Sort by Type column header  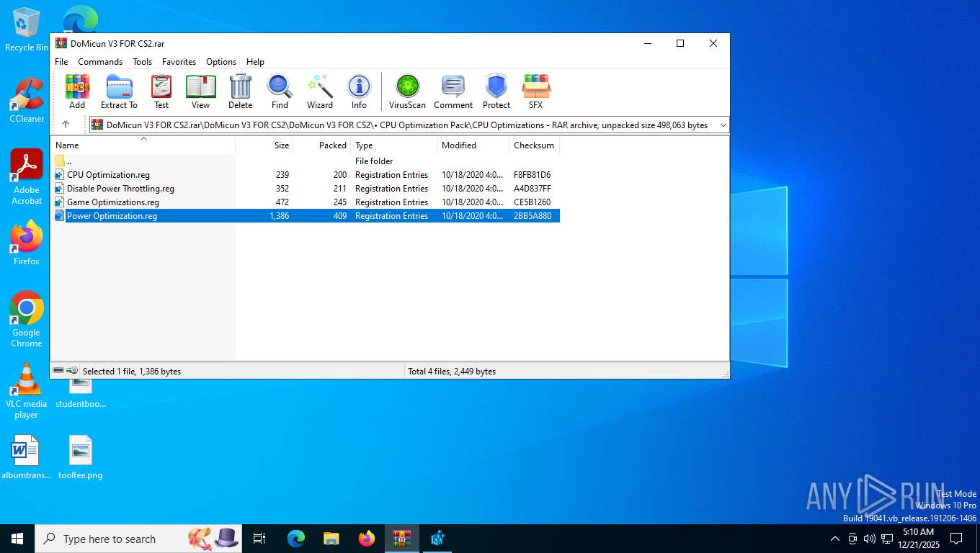[x=394, y=145]
